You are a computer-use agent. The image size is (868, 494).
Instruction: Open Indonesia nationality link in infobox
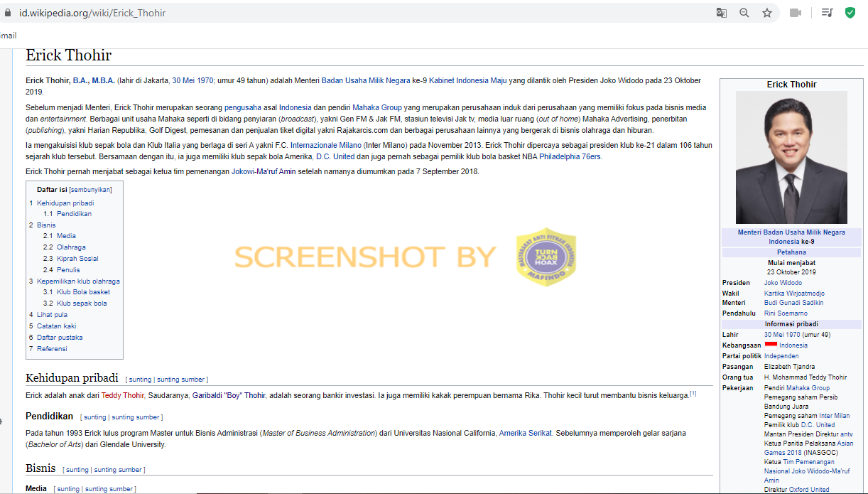pos(793,345)
